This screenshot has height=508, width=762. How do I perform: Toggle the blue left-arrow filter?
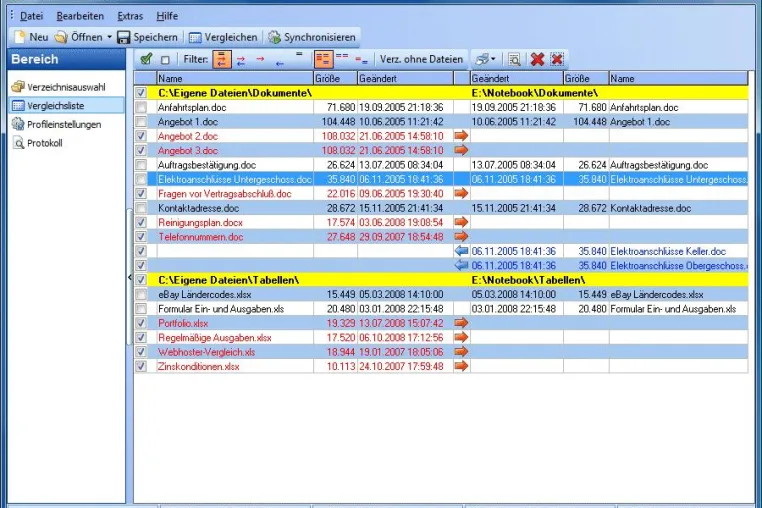click(x=279, y=63)
